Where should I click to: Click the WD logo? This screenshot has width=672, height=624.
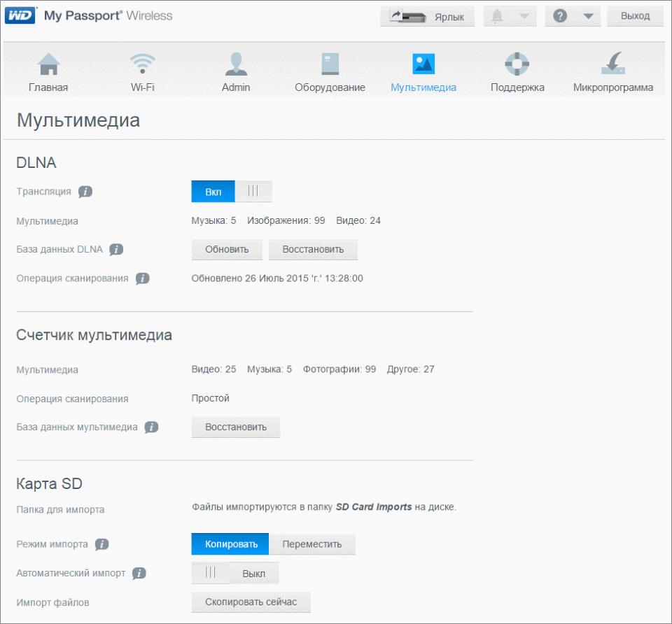[x=20, y=15]
